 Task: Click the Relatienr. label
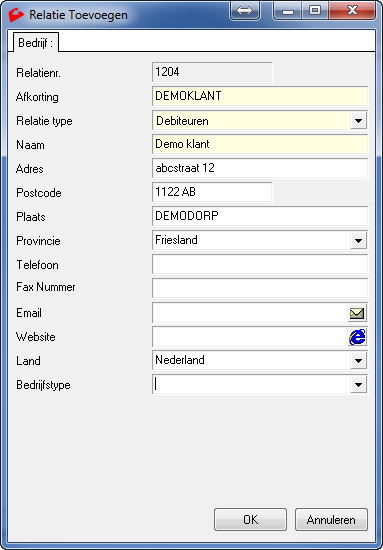39,73
